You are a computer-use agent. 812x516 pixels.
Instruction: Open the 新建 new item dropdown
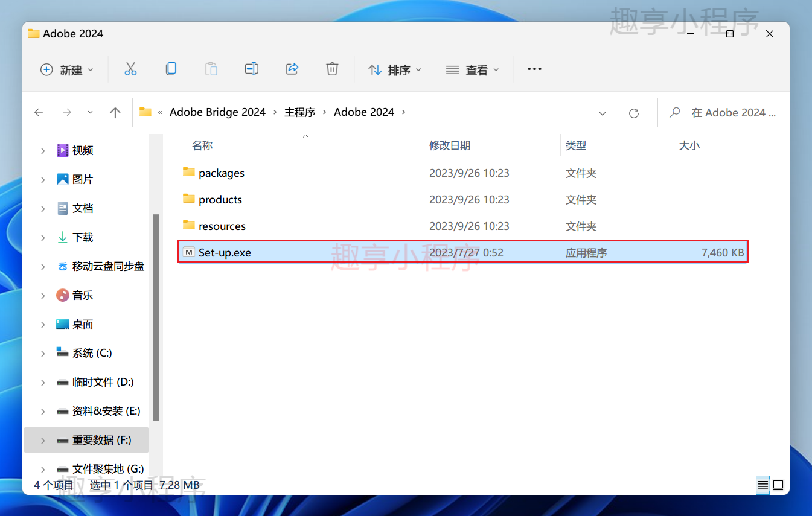(67, 70)
